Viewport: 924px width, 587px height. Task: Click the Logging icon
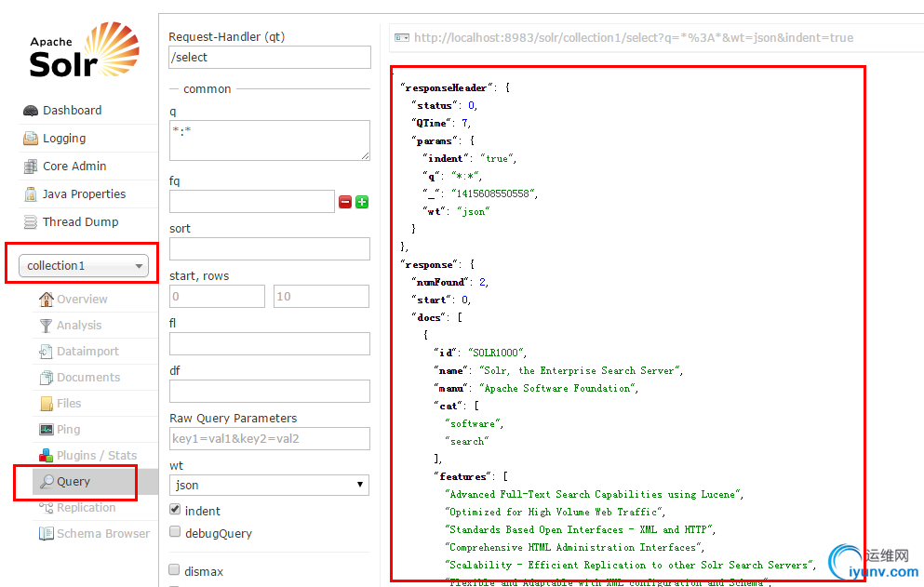(x=31, y=139)
